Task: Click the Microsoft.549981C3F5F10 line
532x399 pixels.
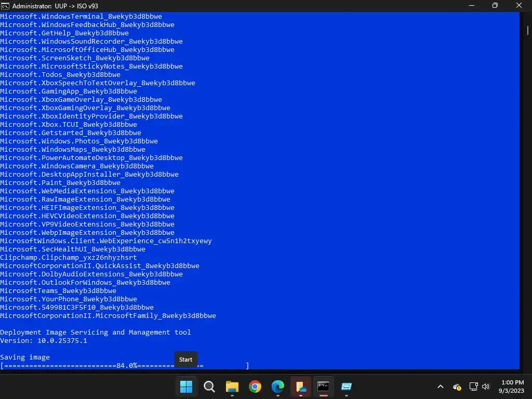Action: tap(77, 308)
